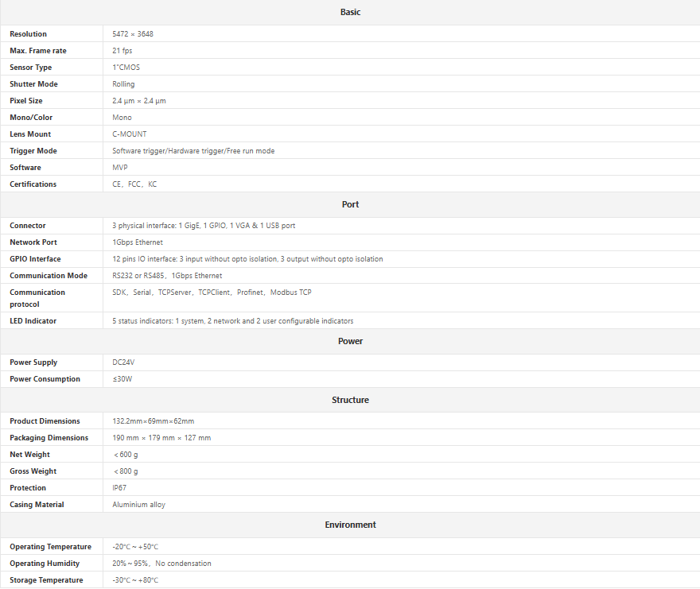Screen dimensions: 700x589
Task: Click the Environment section header
Action: pos(350,525)
